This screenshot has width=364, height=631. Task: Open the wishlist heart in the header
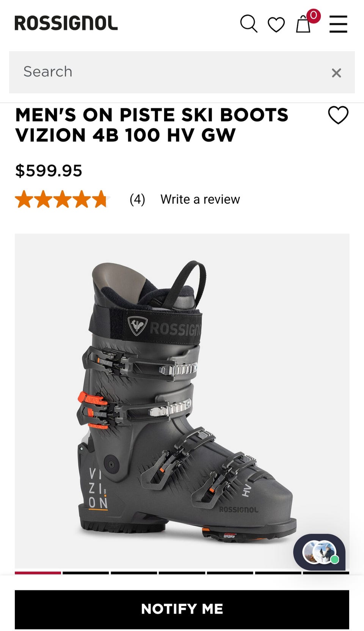click(x=276, y=25)
